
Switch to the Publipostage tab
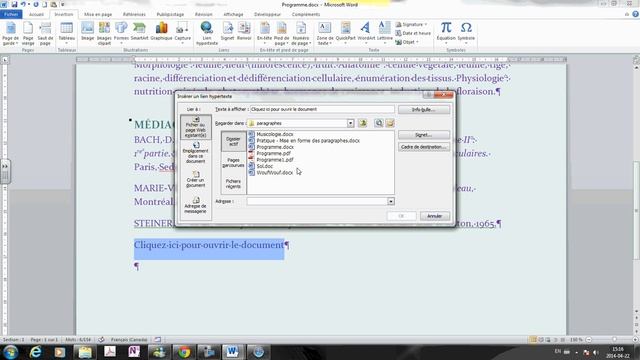click(170, 14)
